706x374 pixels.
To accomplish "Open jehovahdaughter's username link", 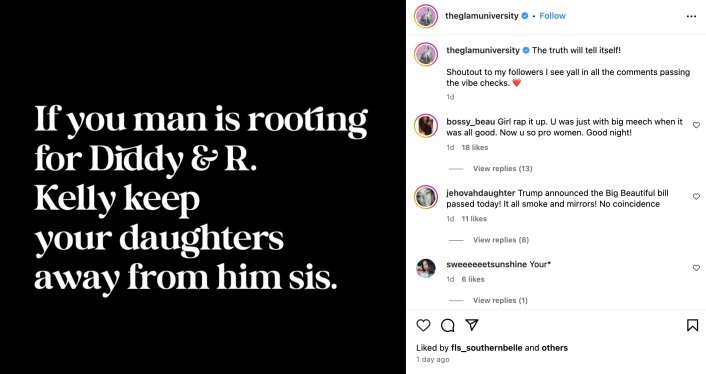I will click(480, 193).
